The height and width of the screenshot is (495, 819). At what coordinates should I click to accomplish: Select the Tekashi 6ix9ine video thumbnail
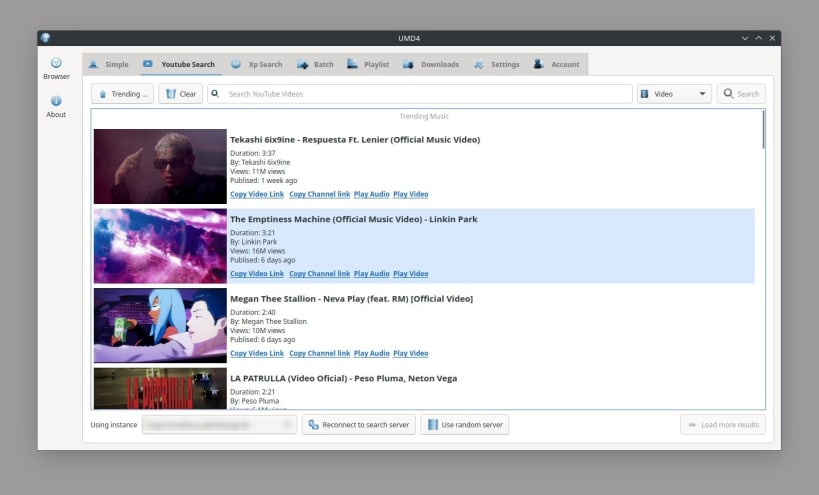coord(160,167)
